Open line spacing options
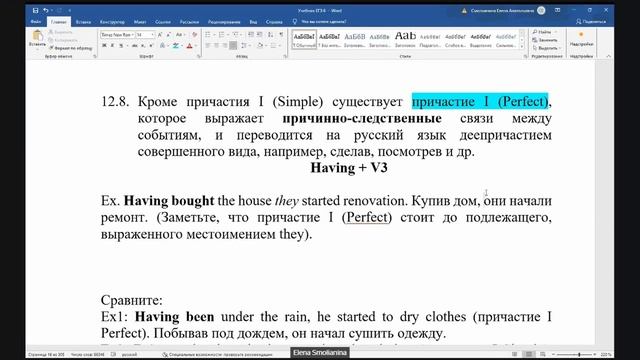Viewport: 640px width, 360px height. coord(245,46)
